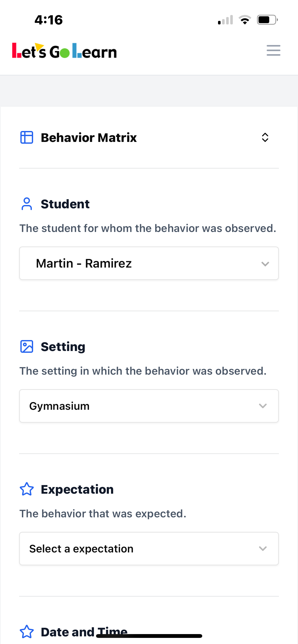Click the Behavior Matrix heading

pos(89,138)
